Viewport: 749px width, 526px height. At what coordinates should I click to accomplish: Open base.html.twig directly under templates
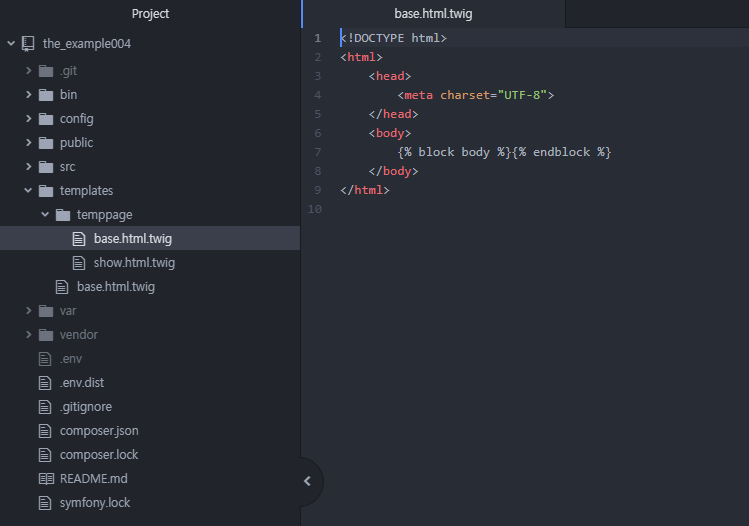coord(115,287)
